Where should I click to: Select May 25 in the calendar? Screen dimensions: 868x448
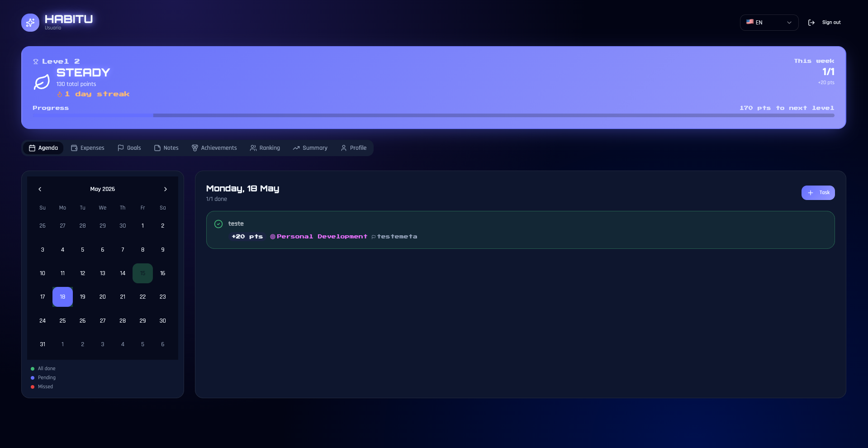(62, 321)
